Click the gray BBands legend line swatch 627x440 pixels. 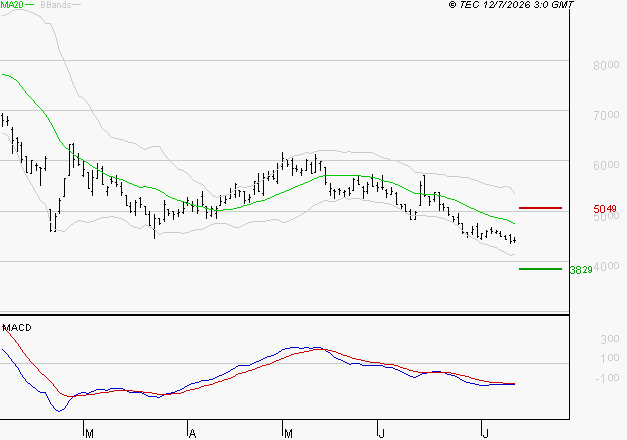[x=76, y=5]
